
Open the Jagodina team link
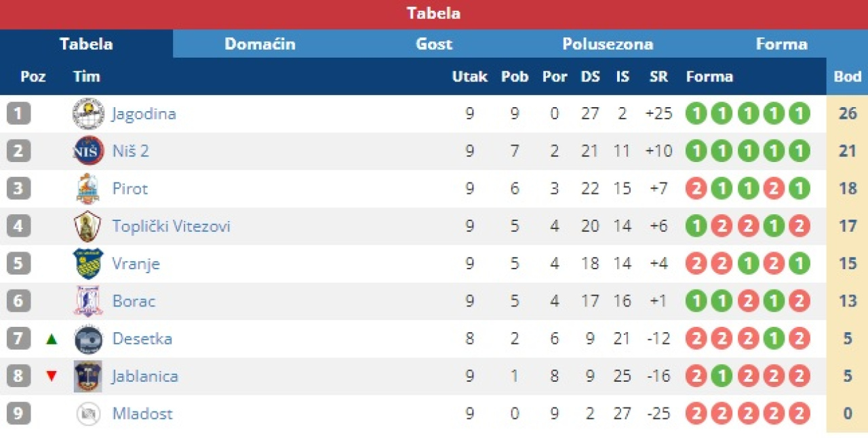click(144, 113)
